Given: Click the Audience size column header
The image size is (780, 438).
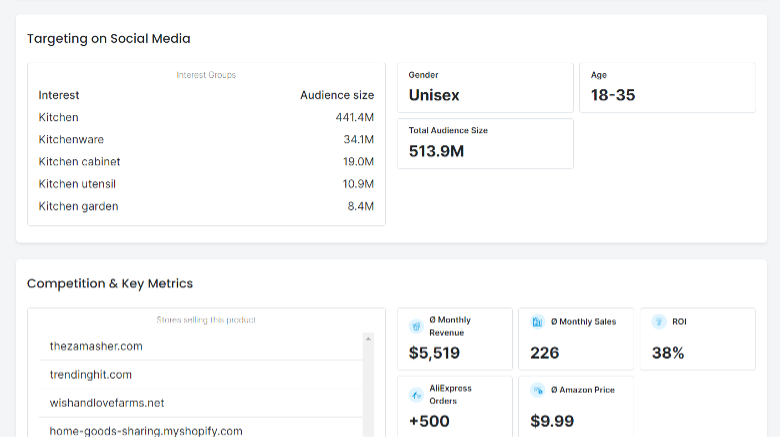Looking at the screenshot, I should coord(337,95).
